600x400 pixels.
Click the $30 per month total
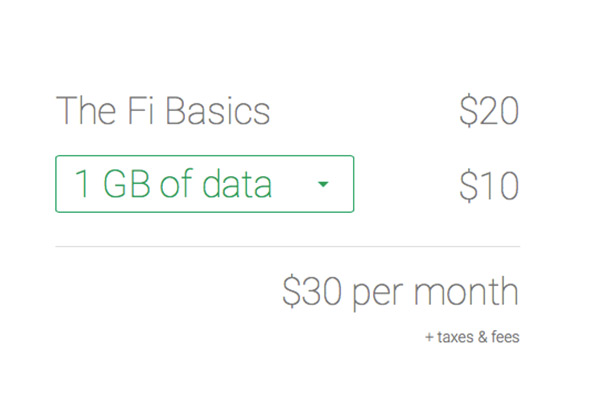(x=401, y=292)
